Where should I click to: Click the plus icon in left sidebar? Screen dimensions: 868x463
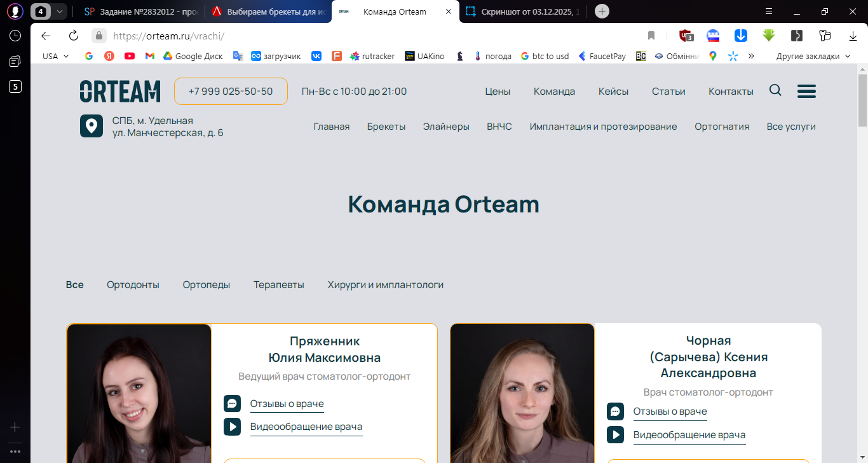[x=15, y=427]
